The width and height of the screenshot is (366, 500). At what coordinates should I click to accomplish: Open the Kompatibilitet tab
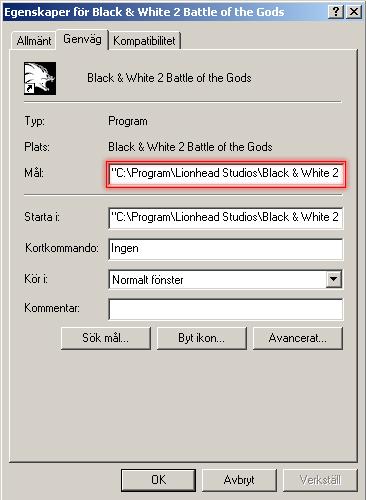tap(144, 41)
